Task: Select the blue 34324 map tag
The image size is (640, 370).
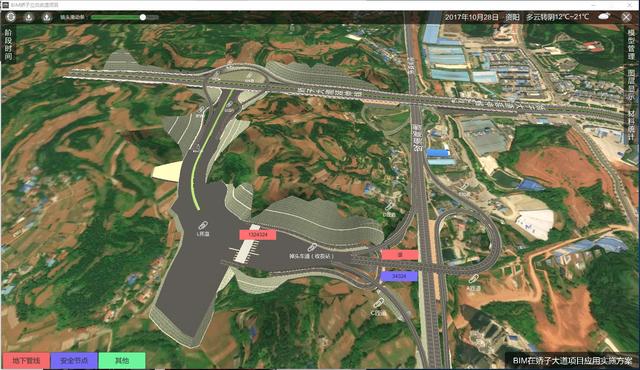Action: 399,276
